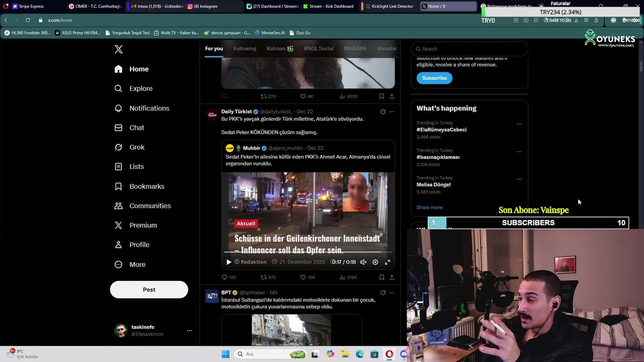The height and width of the screenshot is (362, 644).
Task: Like the top post with 4K likes
Action: click(306, 96)
